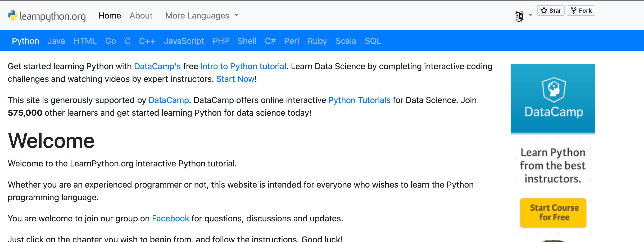The image size is (644, 242).
Task: Go to the About page
Action: (x=141, y=15)
